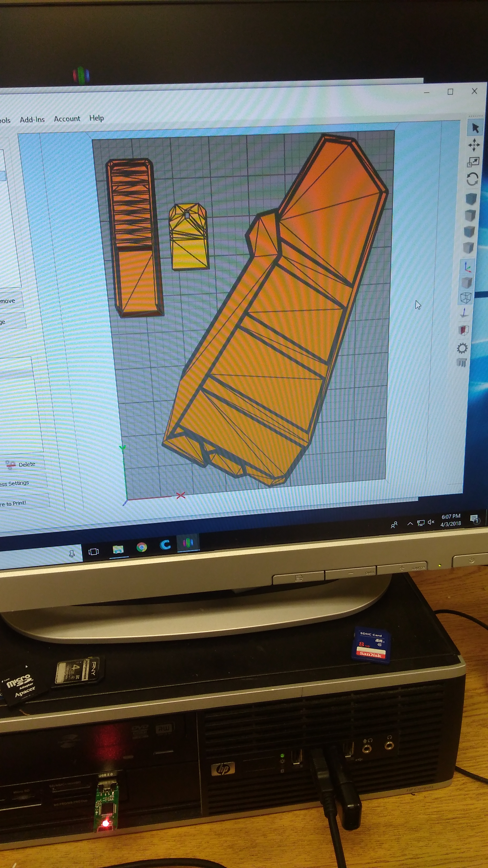
Task: Open the Add-Ins menu
Action: [x=32, y=120]
